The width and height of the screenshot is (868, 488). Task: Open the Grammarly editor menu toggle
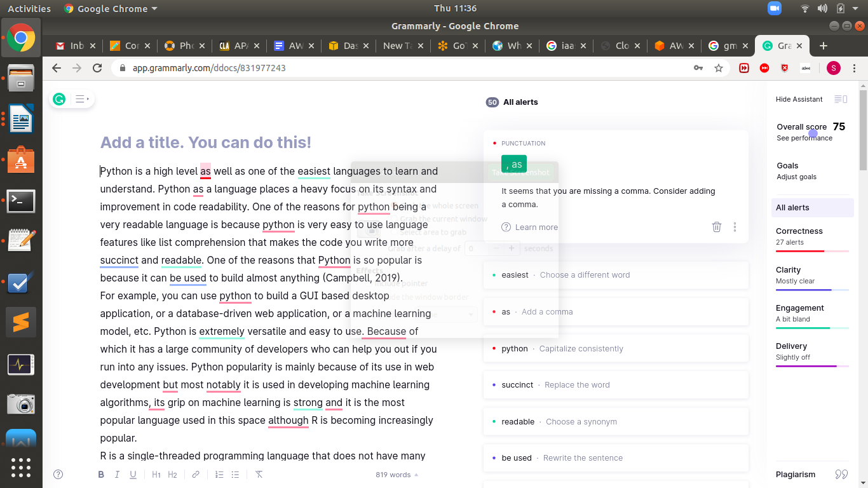[82, 99]
